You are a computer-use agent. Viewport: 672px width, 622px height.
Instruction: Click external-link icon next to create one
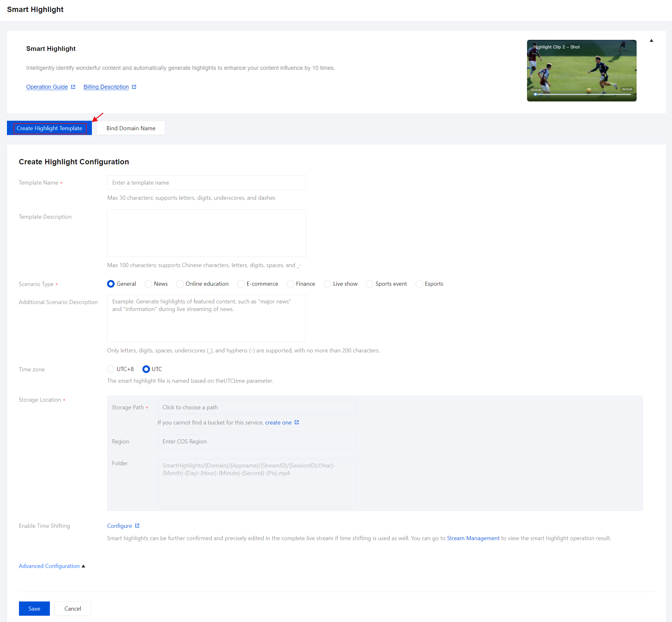tap(297, 422)
